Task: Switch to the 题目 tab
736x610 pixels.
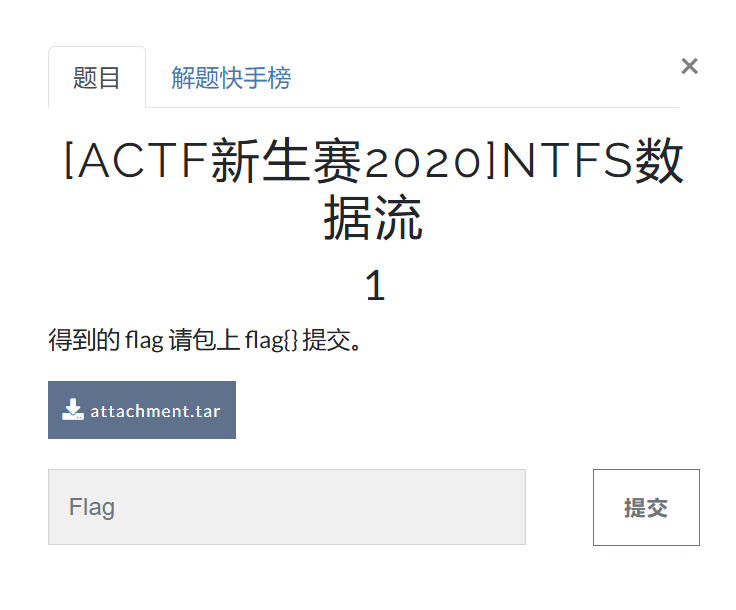Action: coord(97,77)
